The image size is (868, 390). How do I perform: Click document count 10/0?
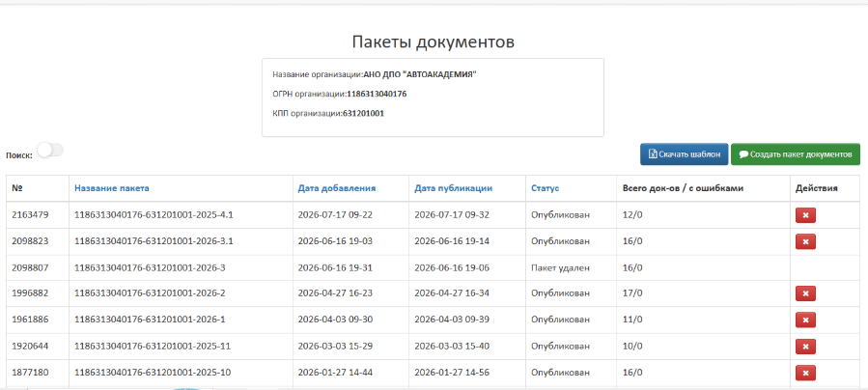(x=632, y=347)
